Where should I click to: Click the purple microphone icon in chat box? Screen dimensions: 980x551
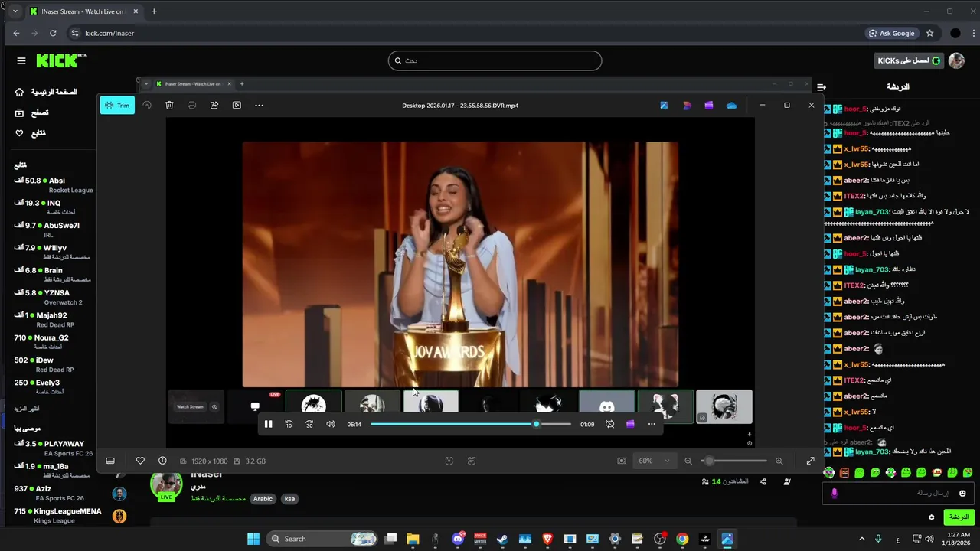pyautogui.click(x=834, y=494)
